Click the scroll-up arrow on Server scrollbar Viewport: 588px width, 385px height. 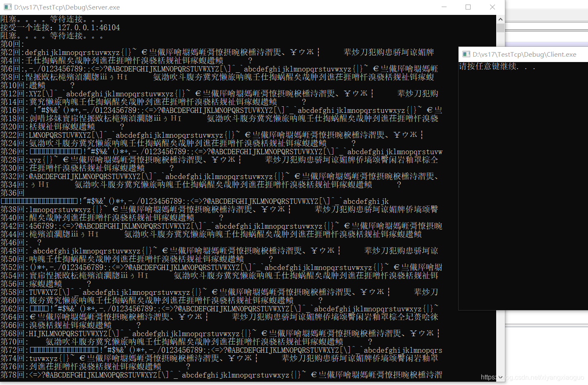point(500,19)
